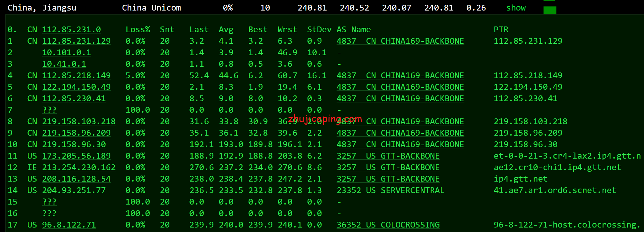
Task: Open IP link 112.85.230.41 at hop 6
Action: click(74, 99)
